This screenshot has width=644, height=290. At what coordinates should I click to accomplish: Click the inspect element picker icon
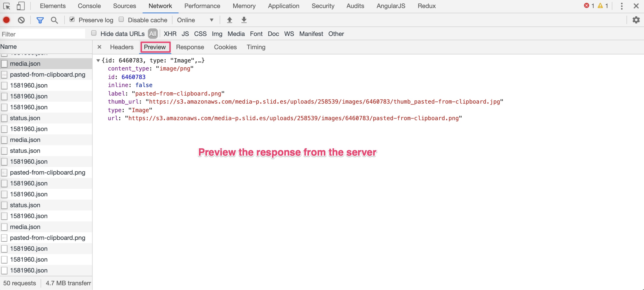7,6
